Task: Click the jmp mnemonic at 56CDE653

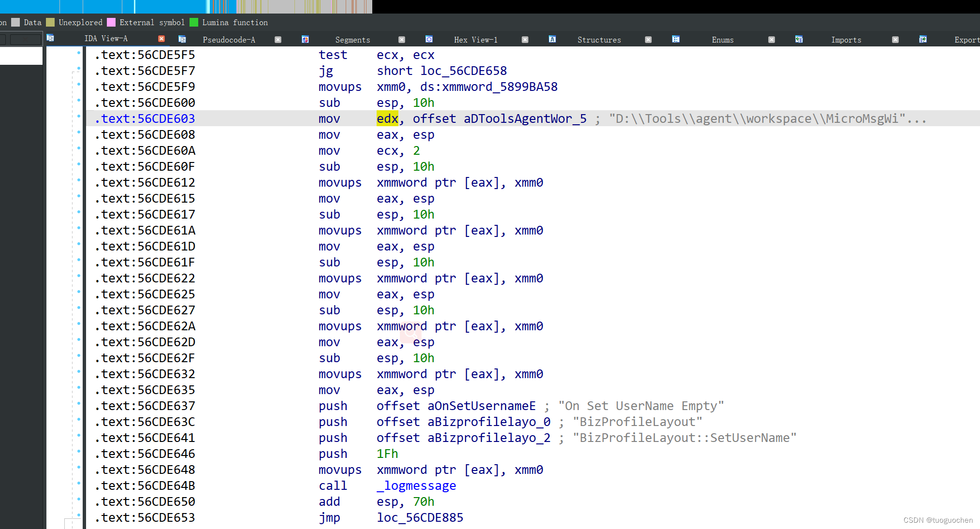Action: (329, 517)
